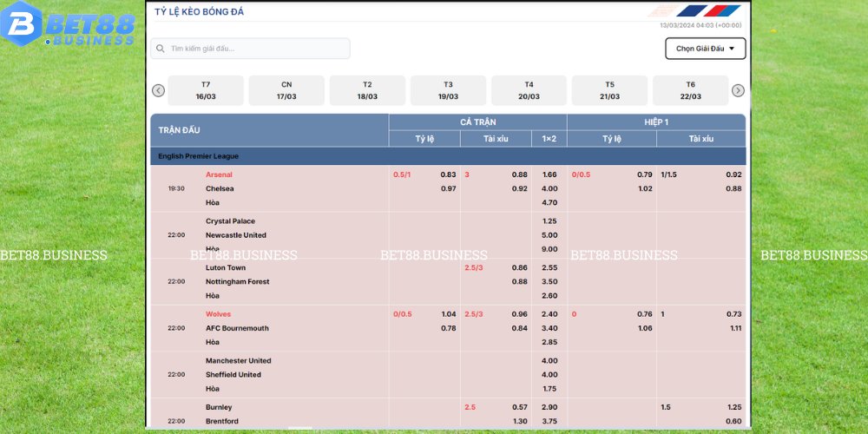Click the Wolves team name
Screen dimensions: 868x434
pos(218,314)
